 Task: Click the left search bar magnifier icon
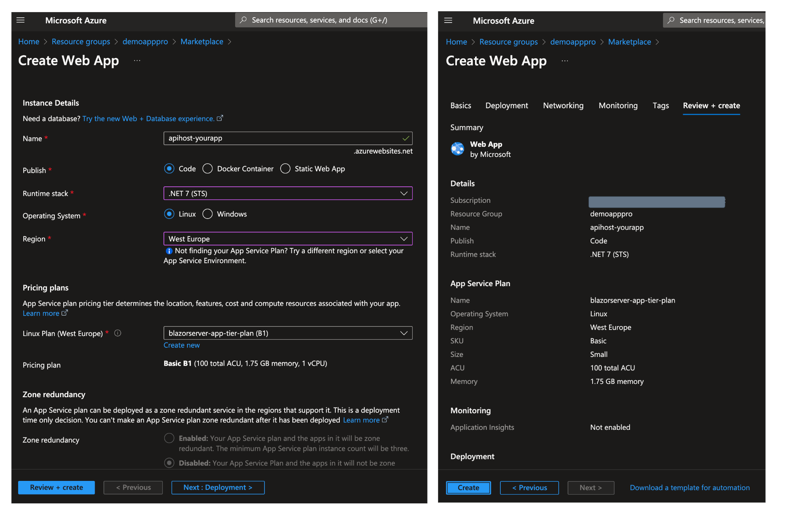pos(243,20)
